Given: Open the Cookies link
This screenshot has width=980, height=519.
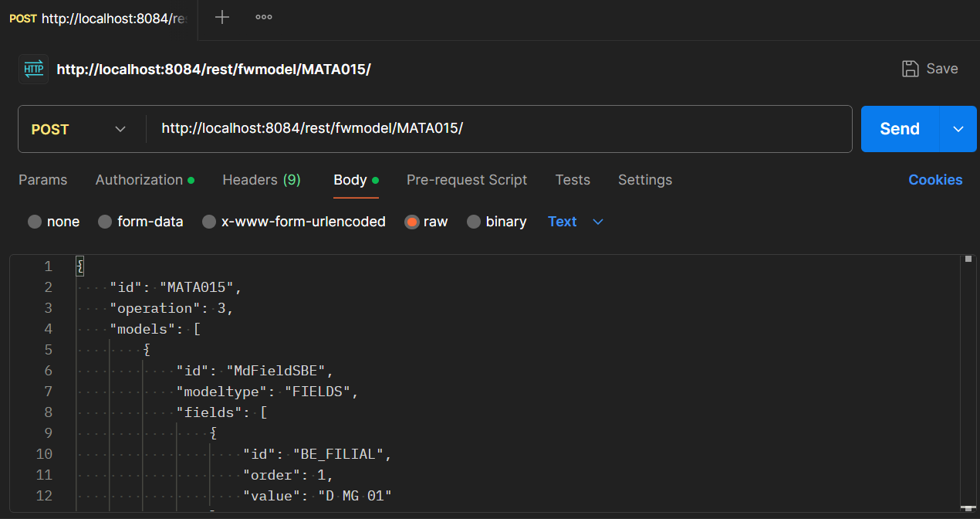Looking at the screenshot, I should click(935, 180).
